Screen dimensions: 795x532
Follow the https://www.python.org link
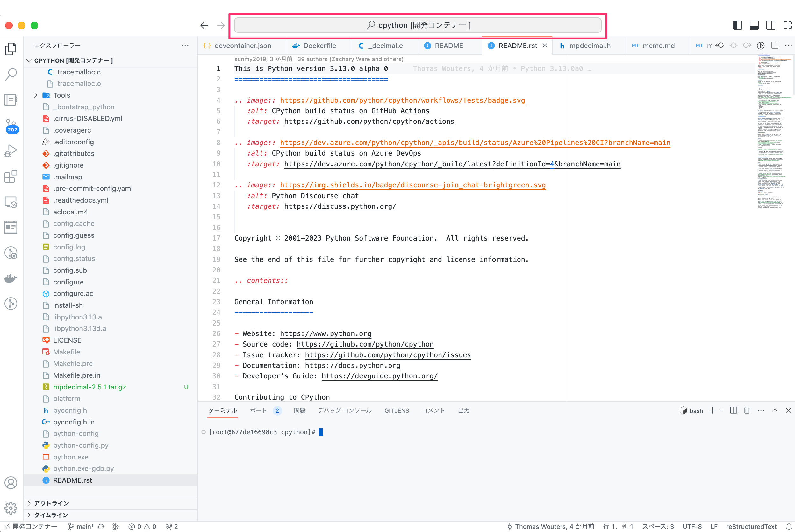[x=325, y=333]
